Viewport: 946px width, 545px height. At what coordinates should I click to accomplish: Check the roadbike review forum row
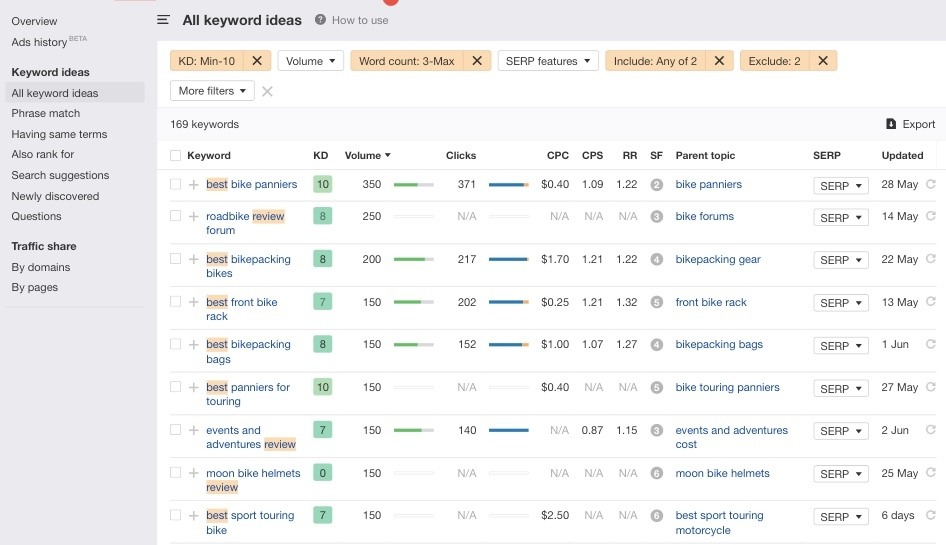176,216
